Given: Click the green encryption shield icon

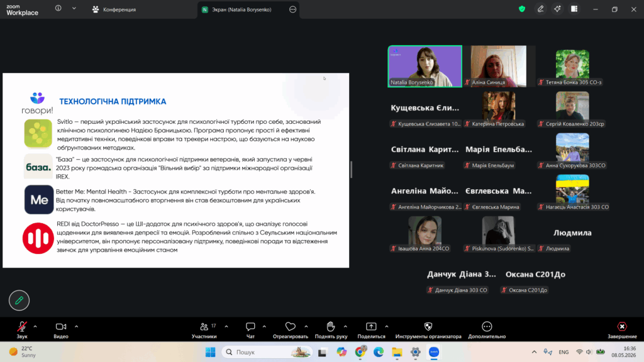Looking at the screenshot, I should (x=522, y=9).
